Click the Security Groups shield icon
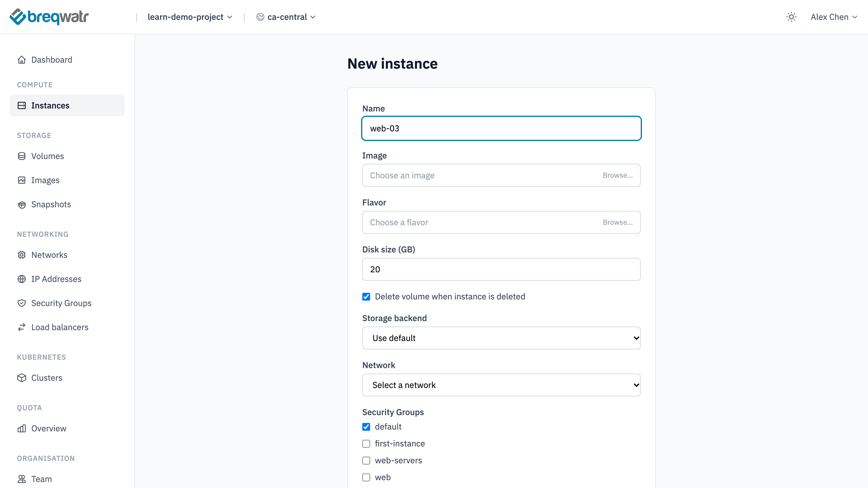Screen dimensions: 868x488 click(22, 303)
